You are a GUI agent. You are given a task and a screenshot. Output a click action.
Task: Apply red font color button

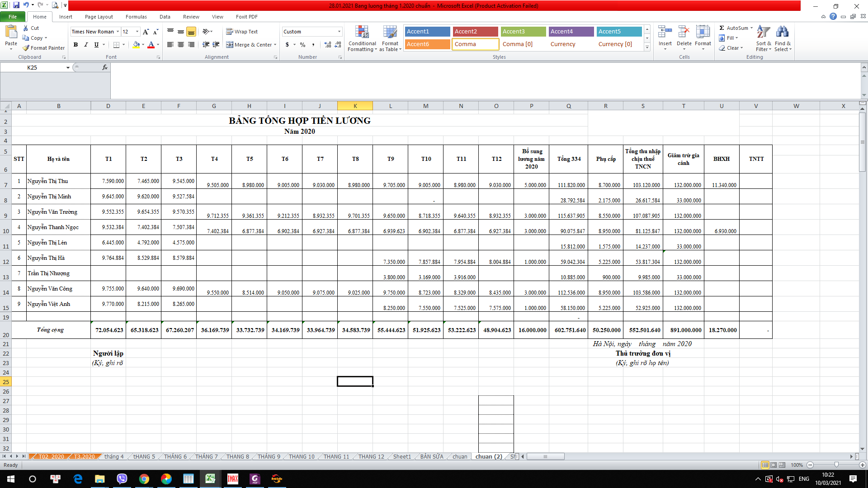[151, 45]
